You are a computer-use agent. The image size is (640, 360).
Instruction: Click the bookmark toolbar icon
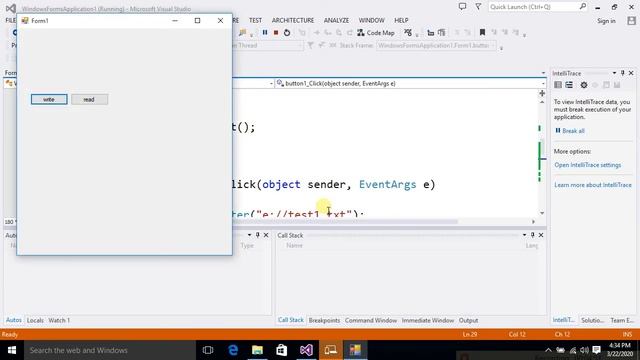pyautogui.click(x=482, y=32)
